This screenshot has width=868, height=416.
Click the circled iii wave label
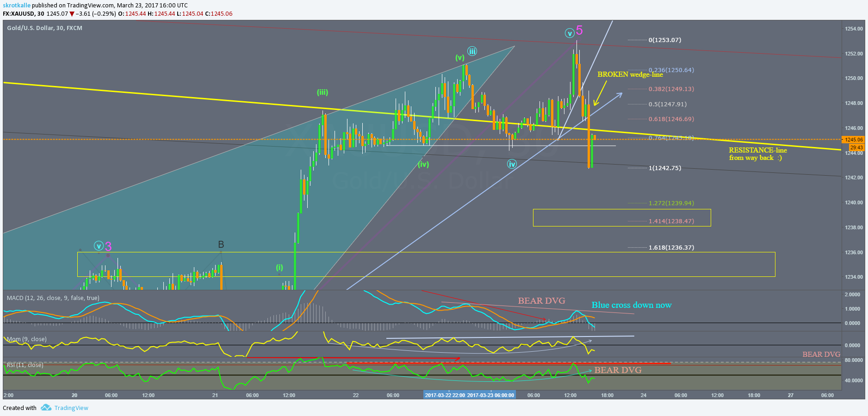[472, 51]
